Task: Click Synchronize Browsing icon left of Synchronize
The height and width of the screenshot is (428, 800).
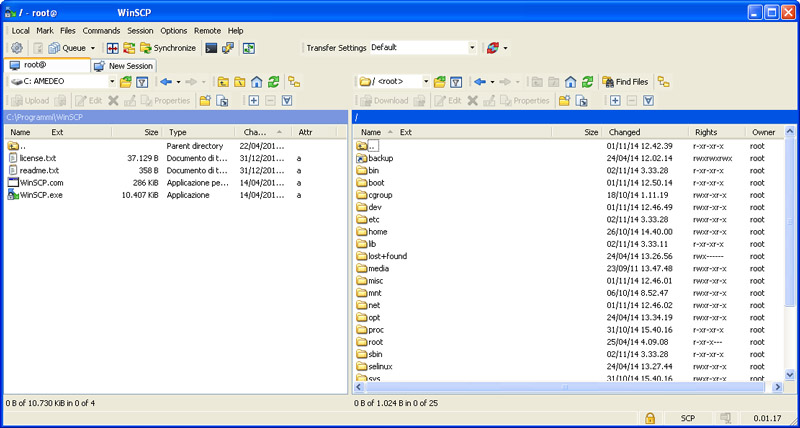Action: pos(129,48)
